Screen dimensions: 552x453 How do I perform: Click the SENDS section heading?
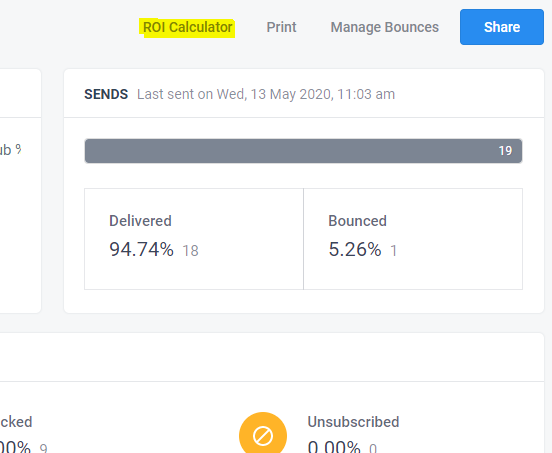coord(106,94)
